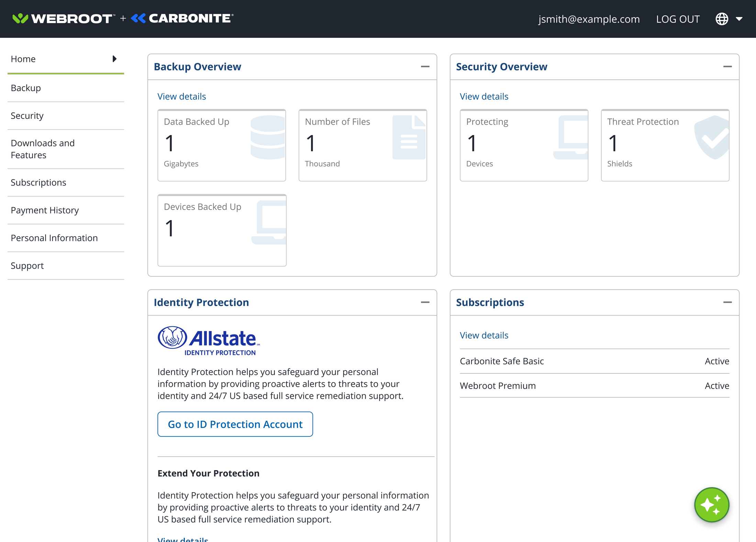
Task: Click the Subscriptions panel title
Action: pyautogui.click(x=490, y=302)
